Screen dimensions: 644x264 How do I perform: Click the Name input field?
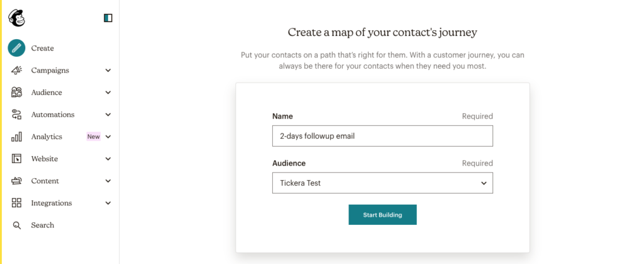coord(382,136)
